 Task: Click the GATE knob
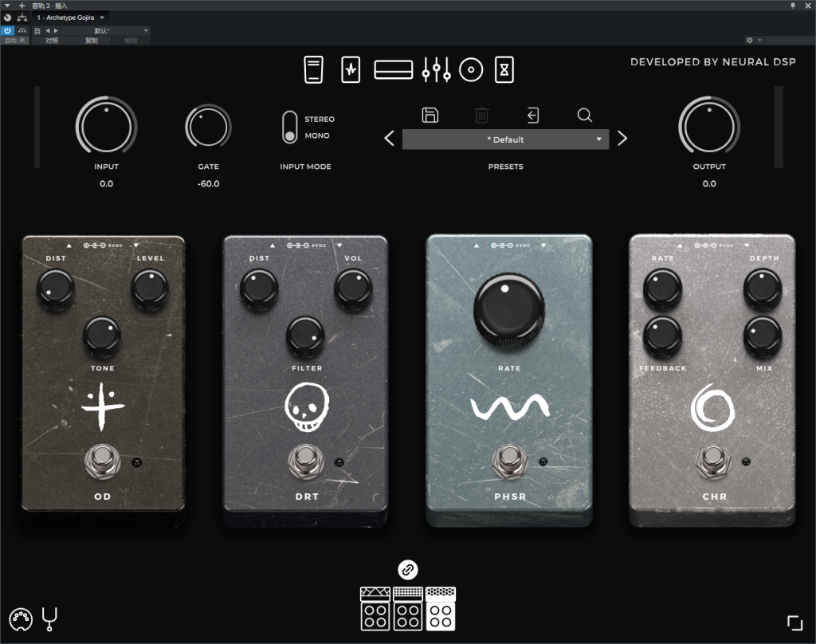pos(208,127)
